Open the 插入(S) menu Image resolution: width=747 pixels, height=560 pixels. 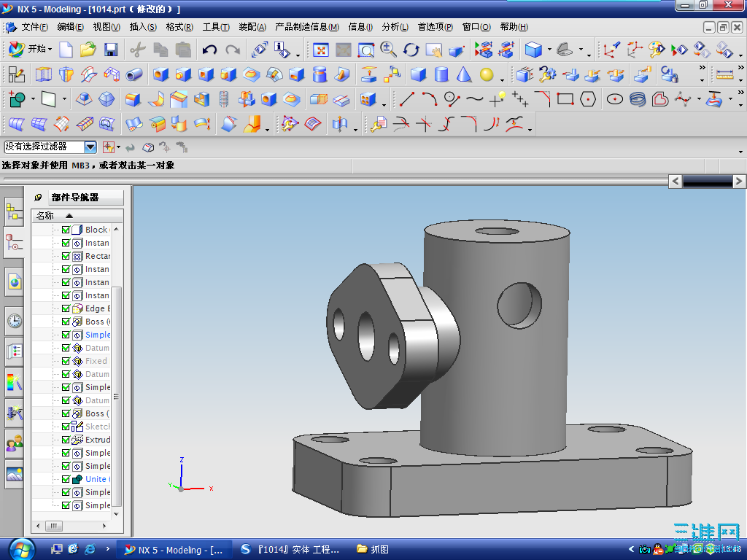143,27
